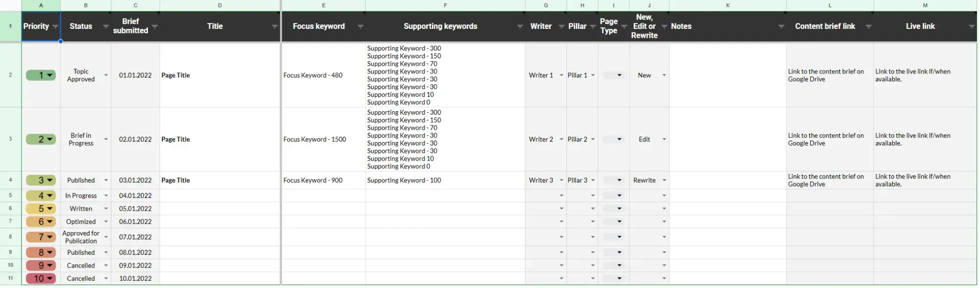Open priority 9 dropdown chip

point(41,265)
